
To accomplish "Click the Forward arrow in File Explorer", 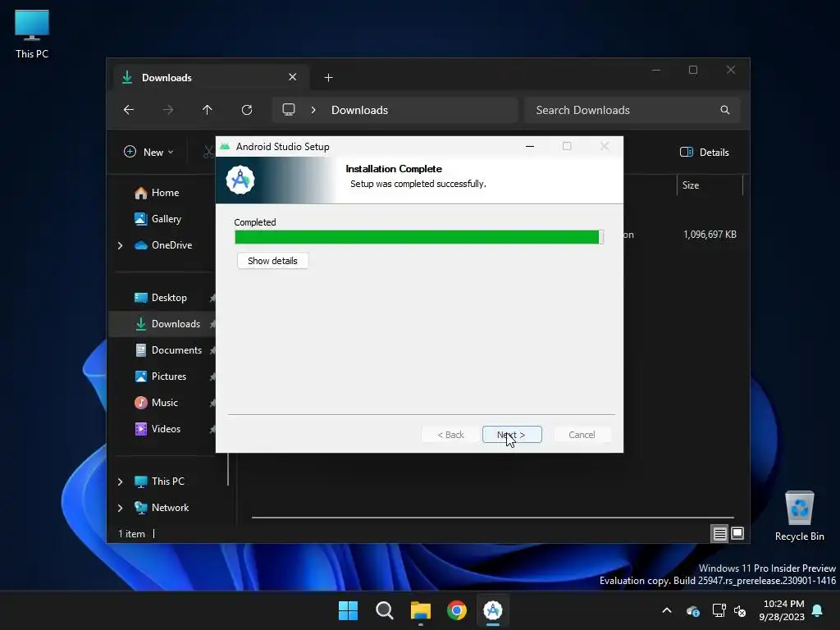I will [x=168, y=110].
